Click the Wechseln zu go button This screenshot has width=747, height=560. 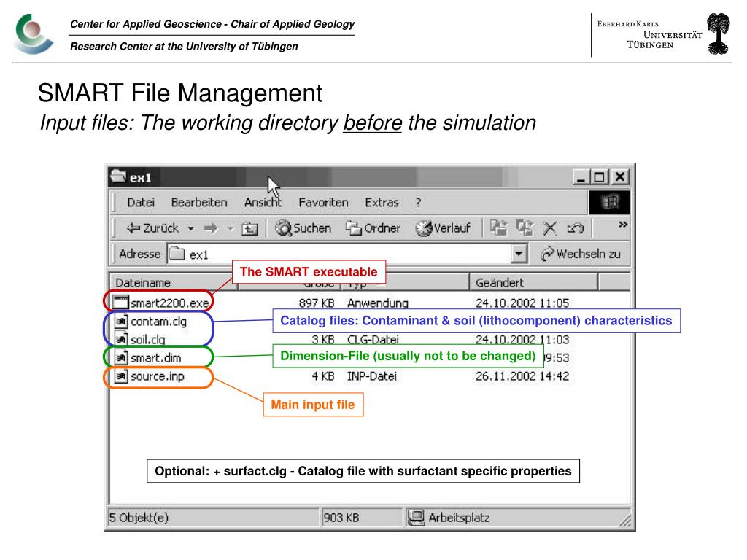pos(581,254)
